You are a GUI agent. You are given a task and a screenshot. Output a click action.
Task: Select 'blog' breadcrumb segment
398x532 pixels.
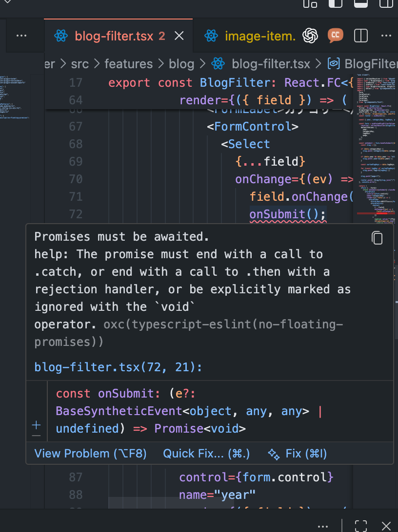click(x=181, y=64)
